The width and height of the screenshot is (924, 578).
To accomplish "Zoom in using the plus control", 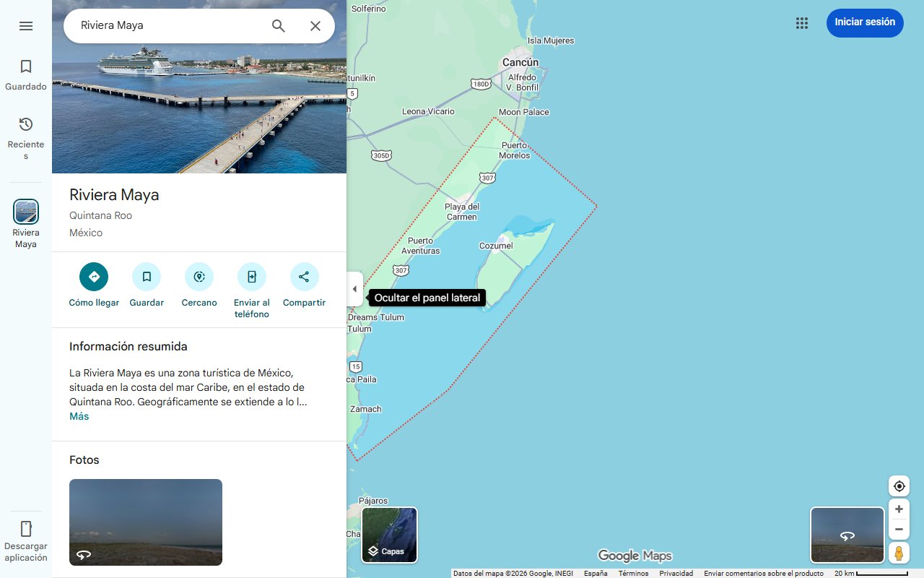I will point(899,509).
